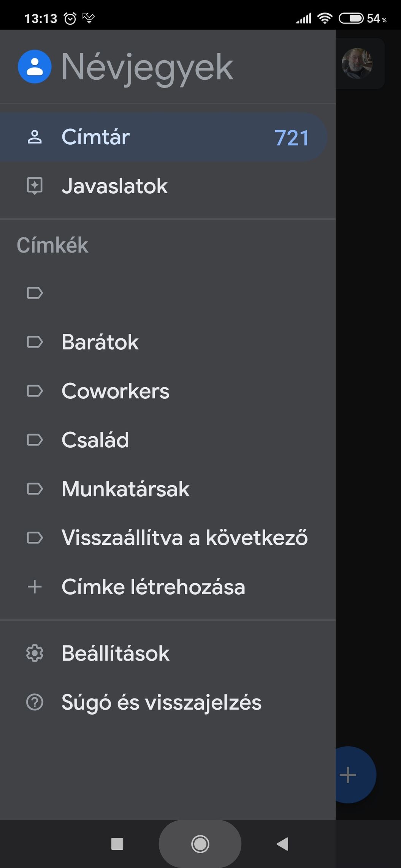The height and width of the screenshot is (868, 401).
Task: Click the Javaslatok sparkle icon
Action: tap(35, 186)
